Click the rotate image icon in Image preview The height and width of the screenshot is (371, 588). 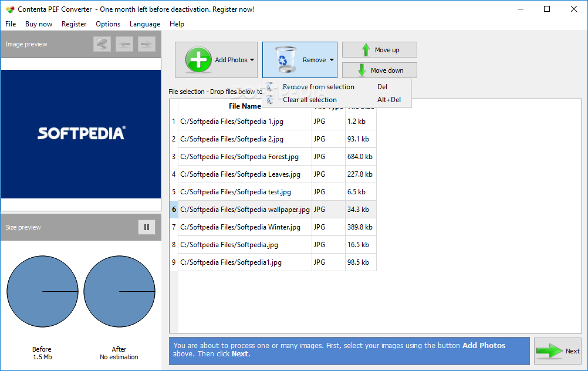coord(102,44)
